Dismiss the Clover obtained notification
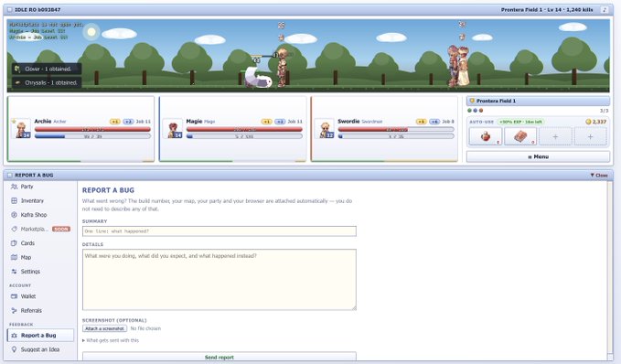The image size is (621, 364). click(x=47, y=69)
